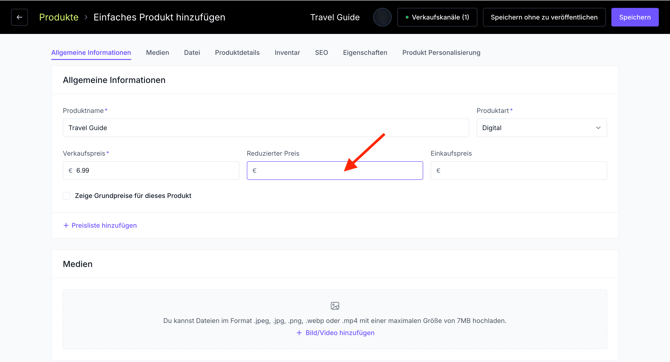The width and height of the screenshot is (670, 362).
Task: Go to the Produktdetails tab
Action: pos(237,53)
